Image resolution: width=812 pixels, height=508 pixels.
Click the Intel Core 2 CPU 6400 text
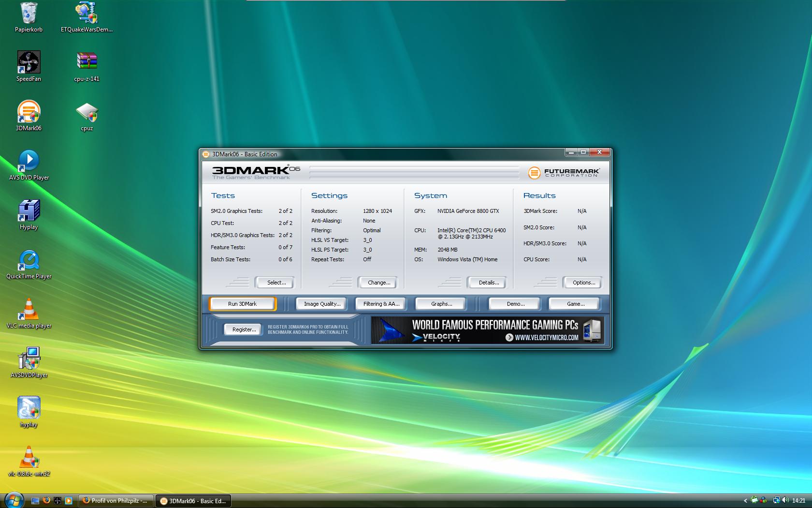pyautogui.click(x=471, y=233)
